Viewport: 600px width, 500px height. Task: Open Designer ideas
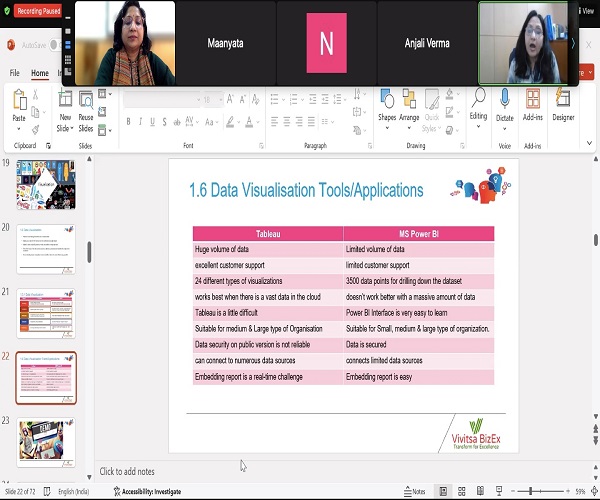coord(563,105)
